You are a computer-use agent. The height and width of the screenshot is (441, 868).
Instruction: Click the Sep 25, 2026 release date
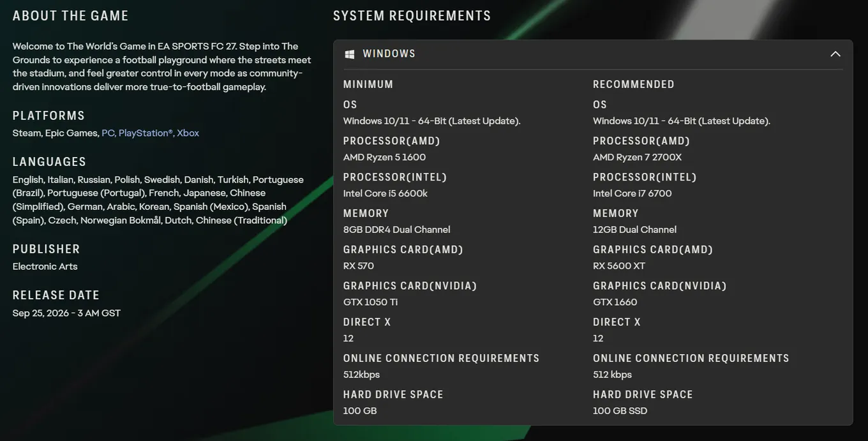66,313
